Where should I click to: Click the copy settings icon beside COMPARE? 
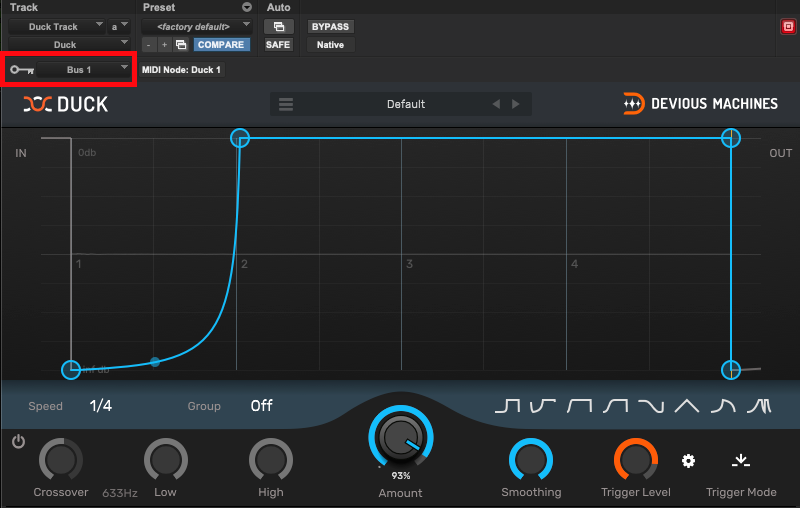pos(181,45)
